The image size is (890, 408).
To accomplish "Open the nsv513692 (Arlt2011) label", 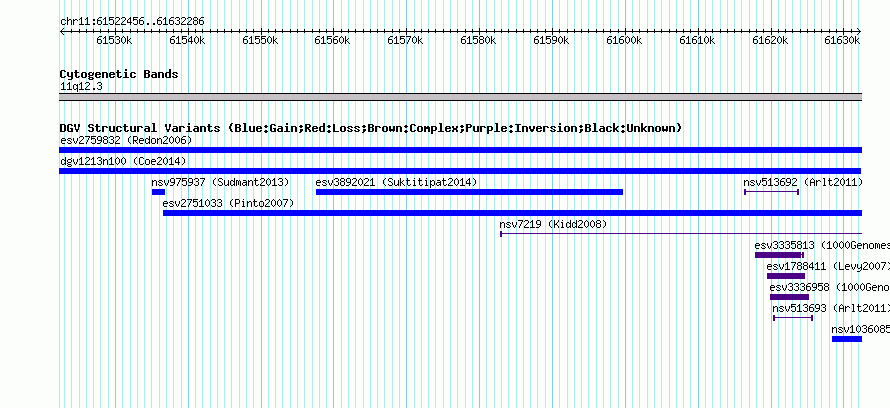I will click(x=803, y=182).
